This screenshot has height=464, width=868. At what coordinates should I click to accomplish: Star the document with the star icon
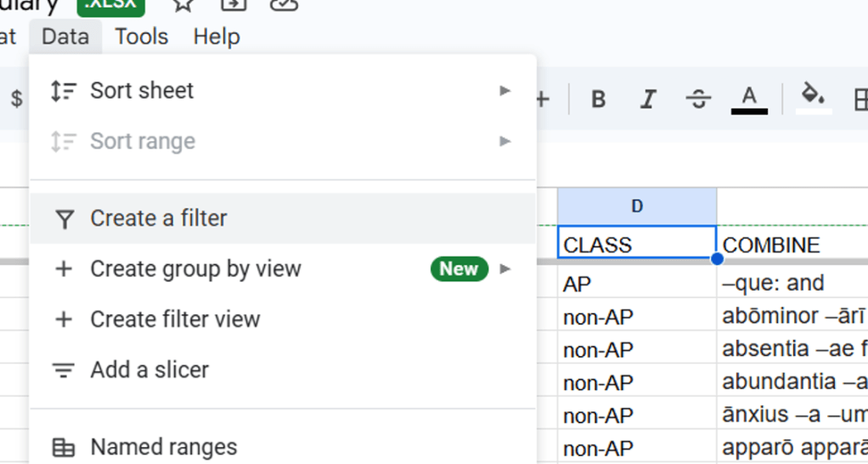click(182, 4)
